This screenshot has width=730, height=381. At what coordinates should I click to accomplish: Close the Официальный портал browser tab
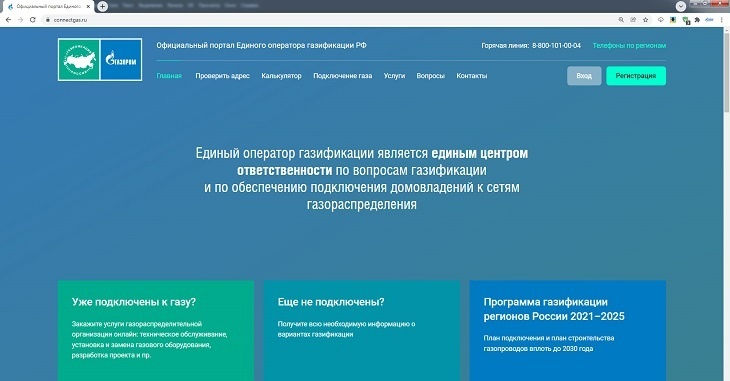88,7
